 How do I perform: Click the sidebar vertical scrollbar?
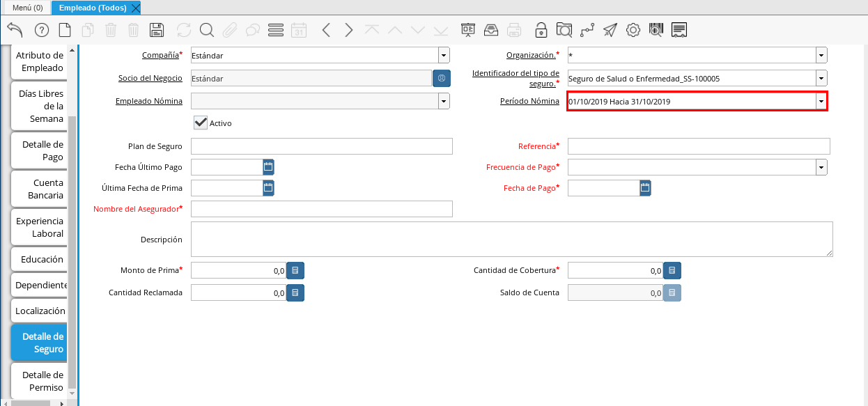click(x=72, y=251)
